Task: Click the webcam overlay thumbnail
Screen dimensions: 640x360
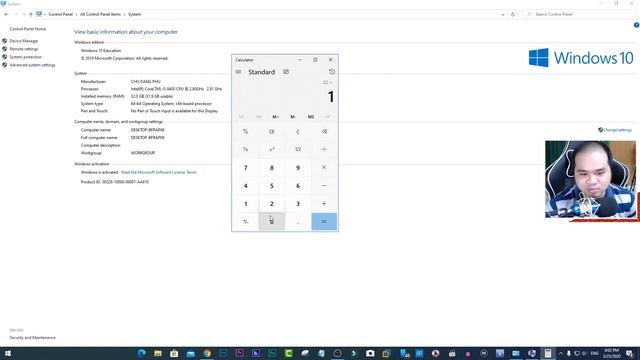Action: point(590,180)
